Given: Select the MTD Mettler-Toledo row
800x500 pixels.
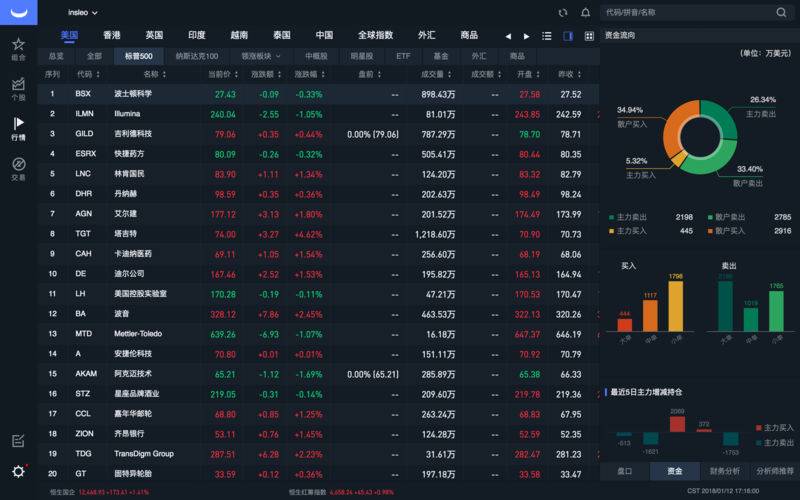Looking at the screenshot, I should coord(318,334).
